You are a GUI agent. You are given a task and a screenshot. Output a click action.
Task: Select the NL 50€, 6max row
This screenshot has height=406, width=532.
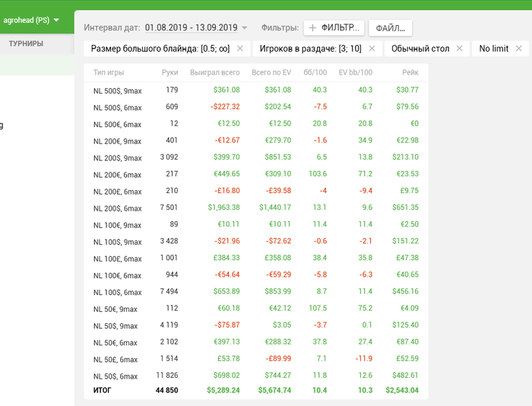pyautogui.click(x=256, y=342)
